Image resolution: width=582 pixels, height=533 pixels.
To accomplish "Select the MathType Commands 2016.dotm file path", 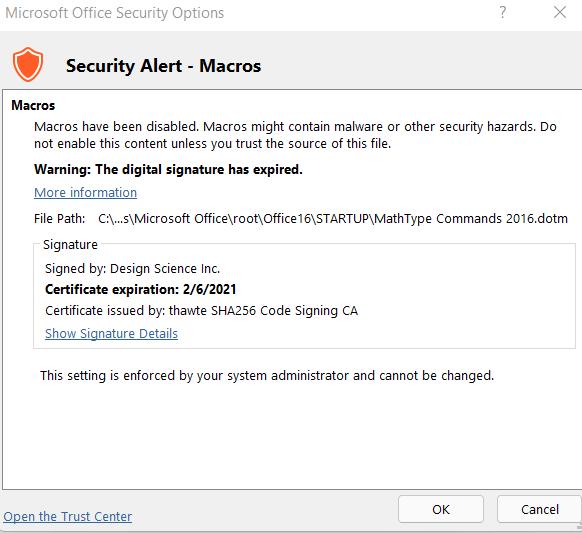I will (333, 219).
